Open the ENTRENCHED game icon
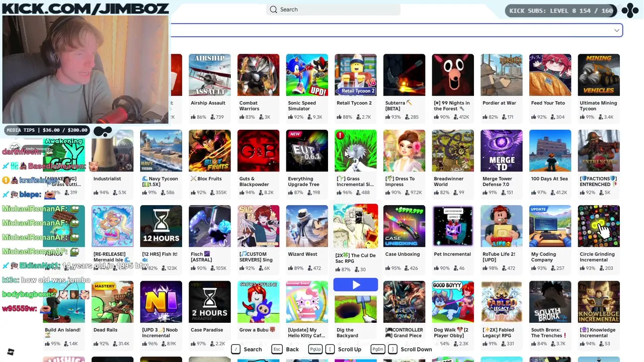 599,151
